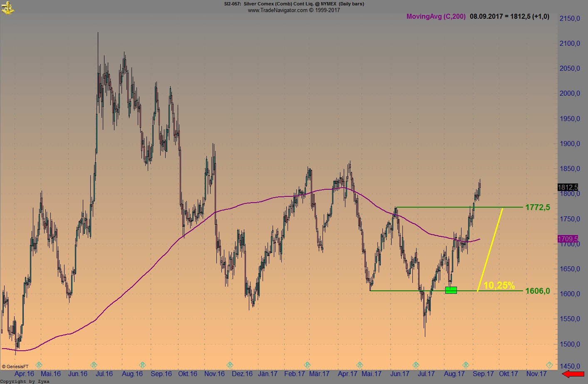Select the black 1812,5 price tag

pyautogui.click(x=568, y=188)
